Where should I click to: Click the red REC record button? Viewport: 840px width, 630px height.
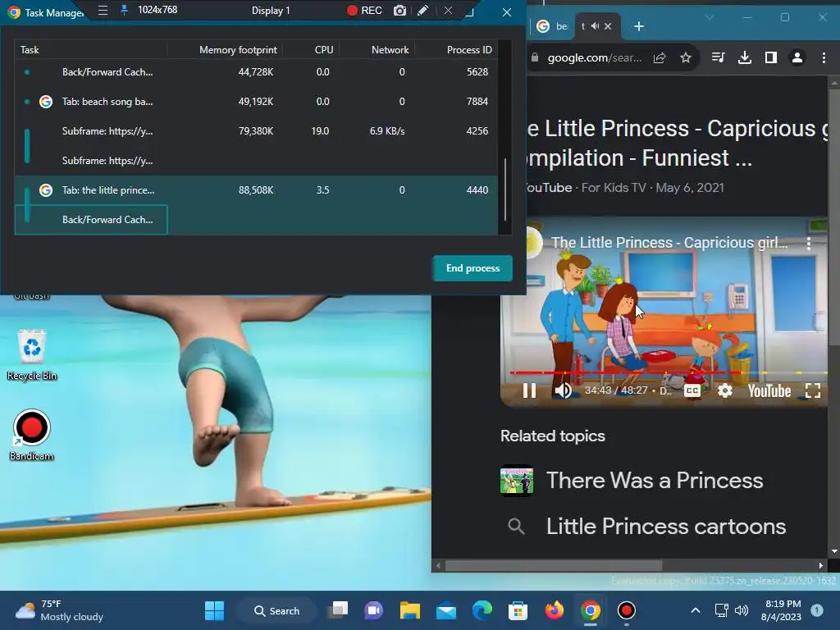point(364,11)
